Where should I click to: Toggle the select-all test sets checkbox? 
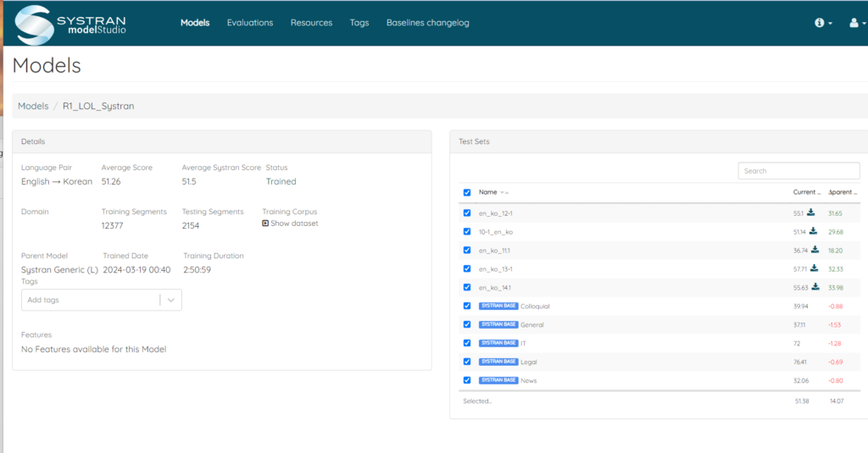(x=467, y=192)
